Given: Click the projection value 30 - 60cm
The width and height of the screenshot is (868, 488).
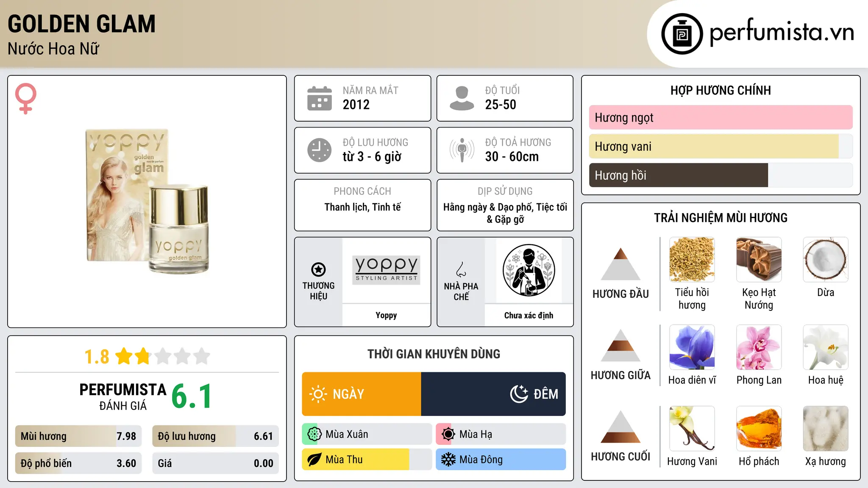Looking at the screenshot, I should coord(512,157).
